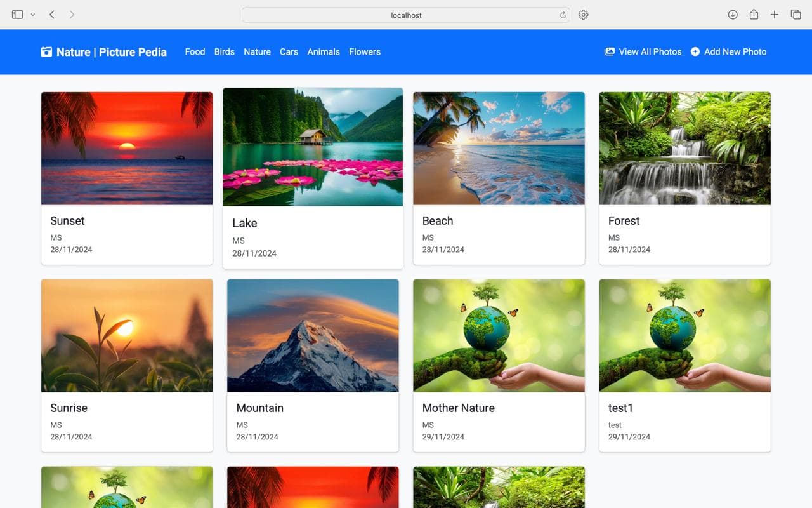Screen dimensions: 812x508
Task: Click the Lake card title
Action: 245,224
